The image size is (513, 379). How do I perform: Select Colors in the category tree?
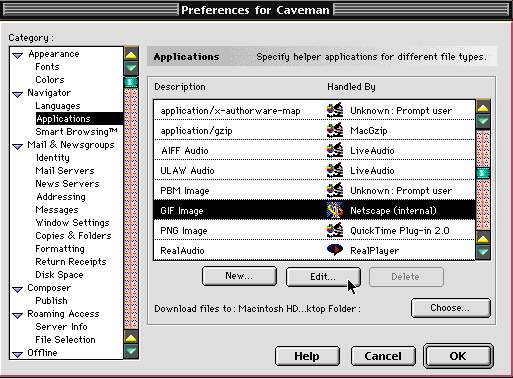pyautogui.click(x=50, y=80)
